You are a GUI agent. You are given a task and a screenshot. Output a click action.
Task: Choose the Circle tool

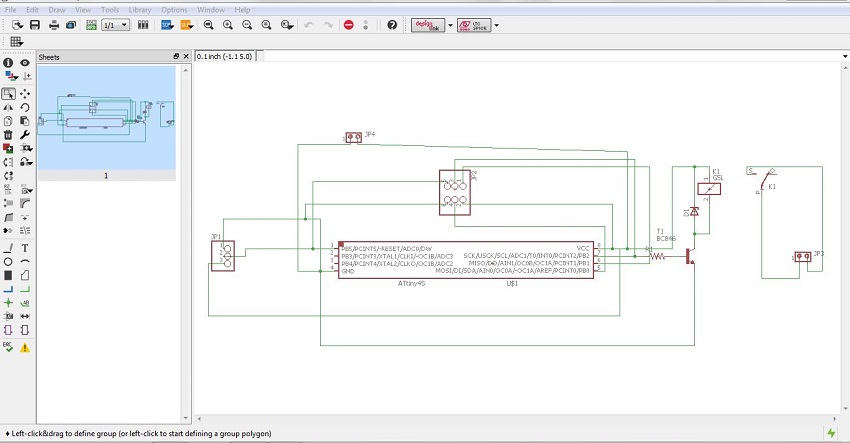8,262
